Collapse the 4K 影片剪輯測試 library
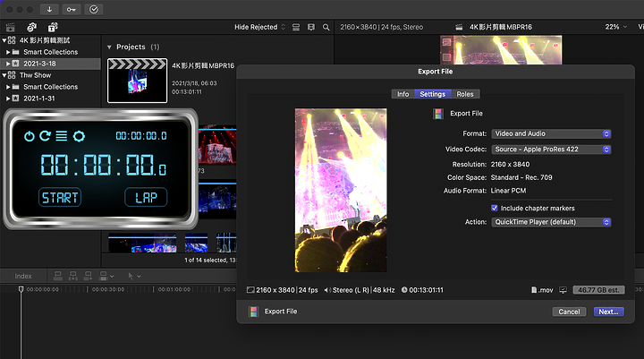The width and height of the screenshot is (644, 359). [x=4, y=40]
